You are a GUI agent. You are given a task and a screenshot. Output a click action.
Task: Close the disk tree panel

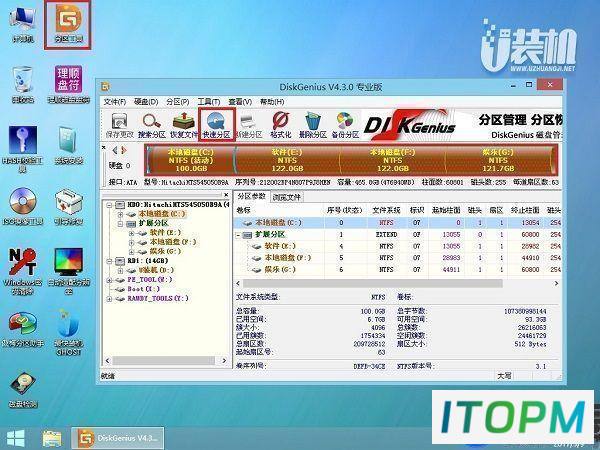226,195
